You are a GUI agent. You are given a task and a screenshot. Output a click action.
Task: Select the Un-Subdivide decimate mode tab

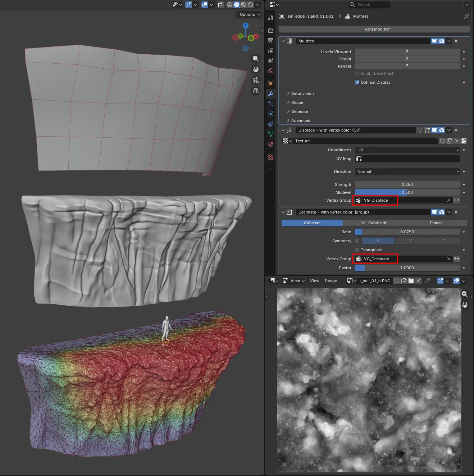point(374,223)
